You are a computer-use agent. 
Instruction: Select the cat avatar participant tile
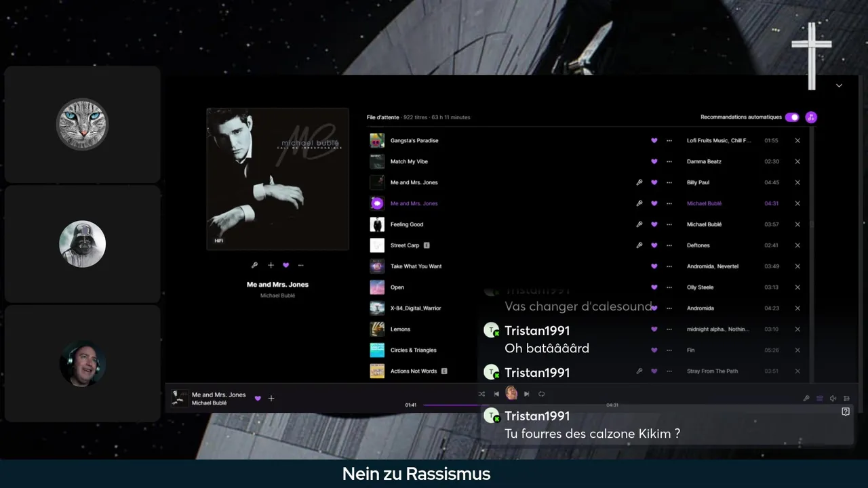click(82, 124)
